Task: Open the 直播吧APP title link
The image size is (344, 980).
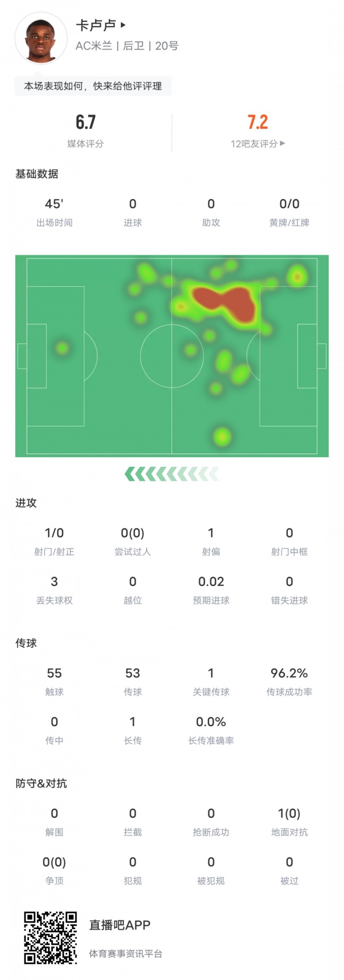Action: click(120, 925)
